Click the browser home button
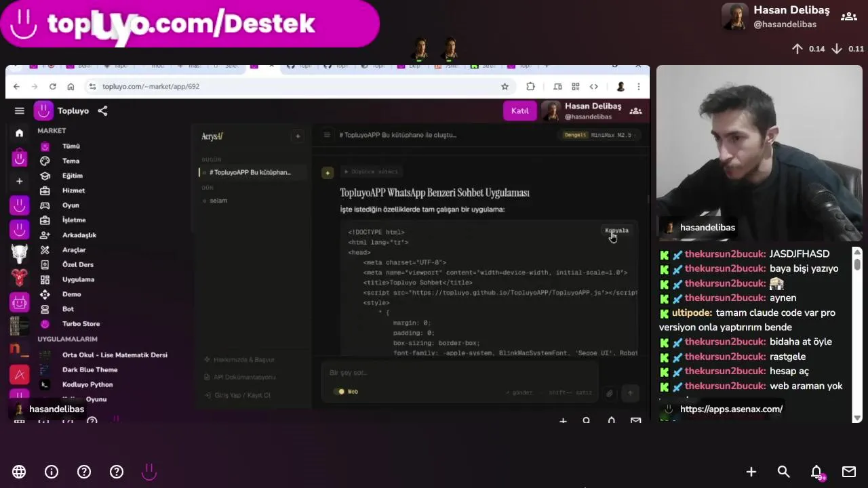Screen dimensions: 868x488 71,86
